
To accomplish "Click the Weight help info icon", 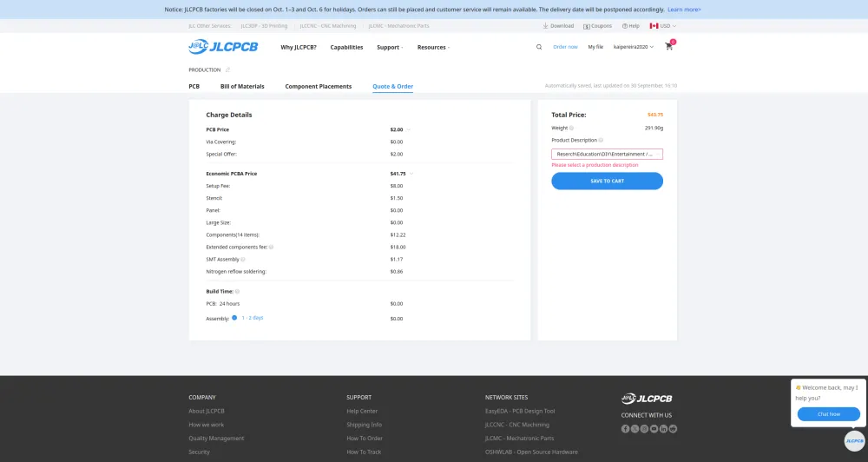I will [571, 128].
